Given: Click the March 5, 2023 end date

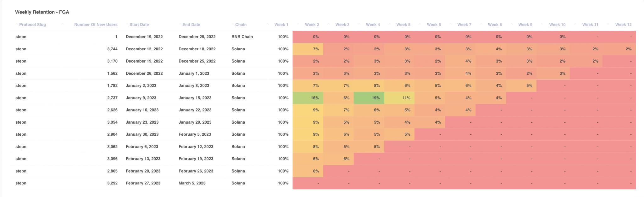Looking at the screenshot, I should click(x=192, y=183).
